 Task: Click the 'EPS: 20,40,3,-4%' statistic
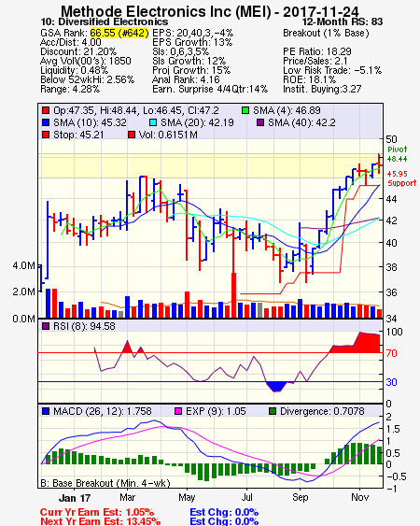coord(193,33)
